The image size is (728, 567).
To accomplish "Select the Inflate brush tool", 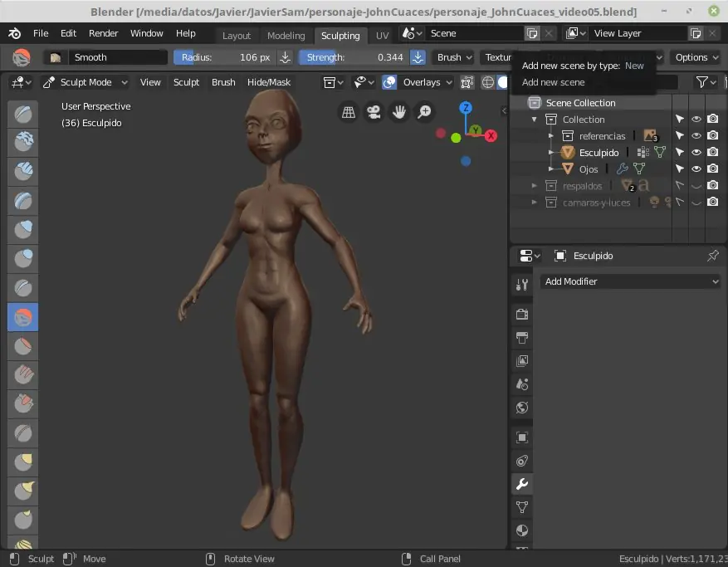I will point(22,230).
